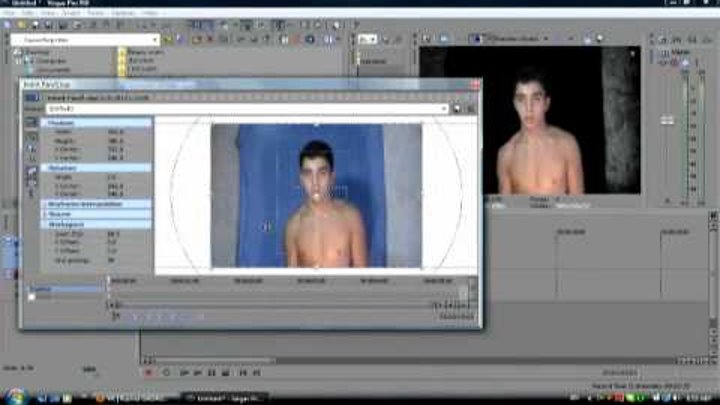
Task: Collapse the Position section header
Action: [x=96, y=123]
